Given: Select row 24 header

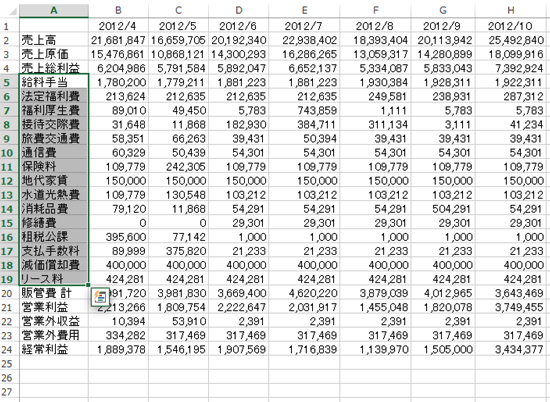Looking at the screenshot, I should pyautogui.click(x=9, y=349).
